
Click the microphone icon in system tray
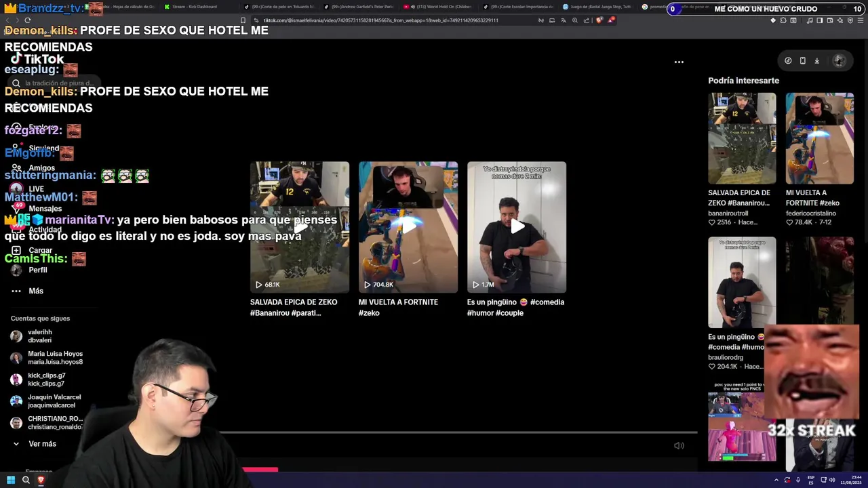click(x=798, y=480)
